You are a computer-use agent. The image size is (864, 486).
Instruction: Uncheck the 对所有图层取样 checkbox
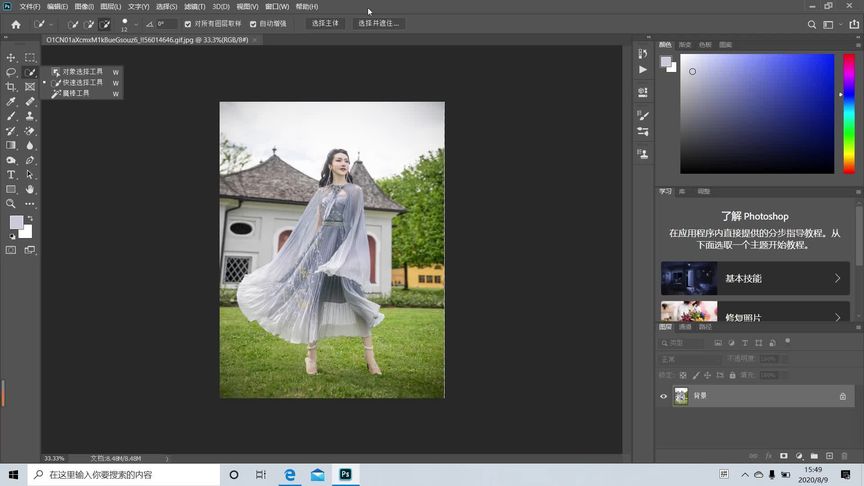[x=187, y=23]
